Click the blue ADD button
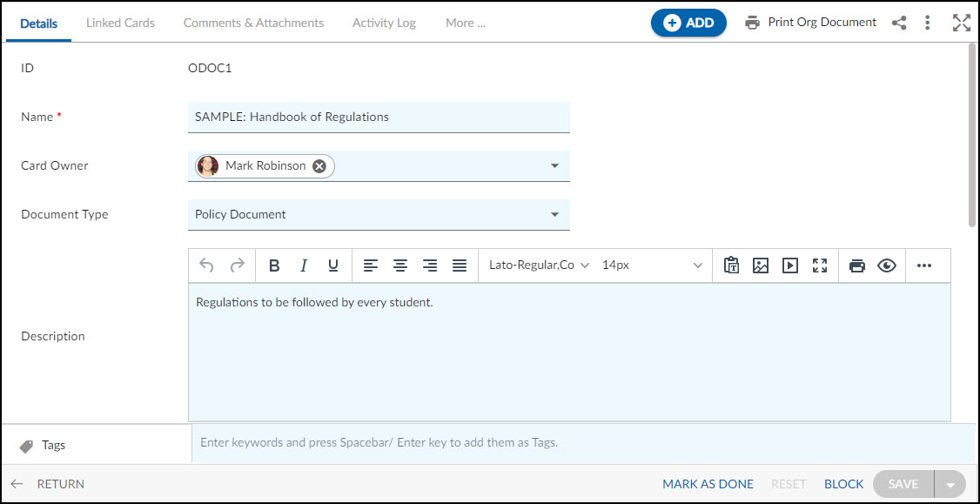The width and height of the screenshot is (980, 504). click(688, 24)
